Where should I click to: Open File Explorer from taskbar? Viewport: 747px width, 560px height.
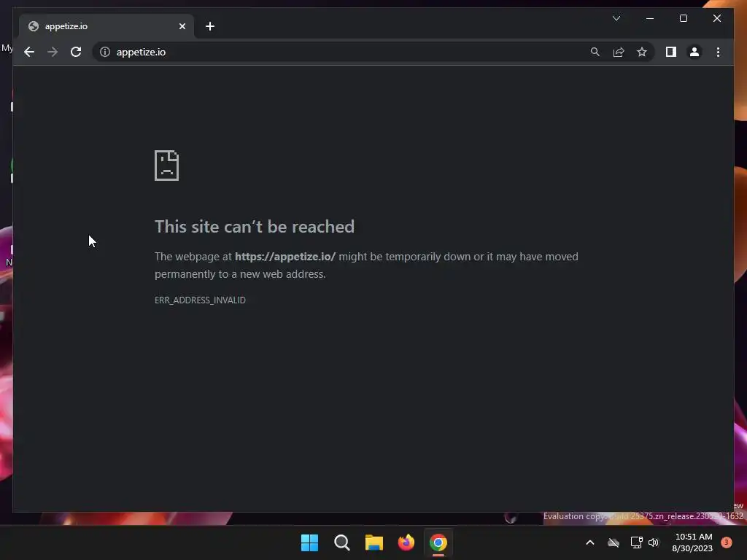tap(374, 542)
